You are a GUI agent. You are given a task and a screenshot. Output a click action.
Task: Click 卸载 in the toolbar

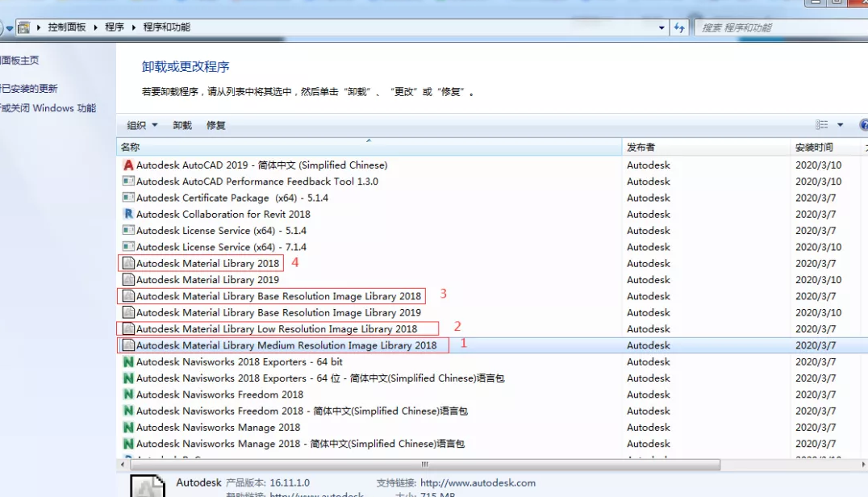[182, 125]
